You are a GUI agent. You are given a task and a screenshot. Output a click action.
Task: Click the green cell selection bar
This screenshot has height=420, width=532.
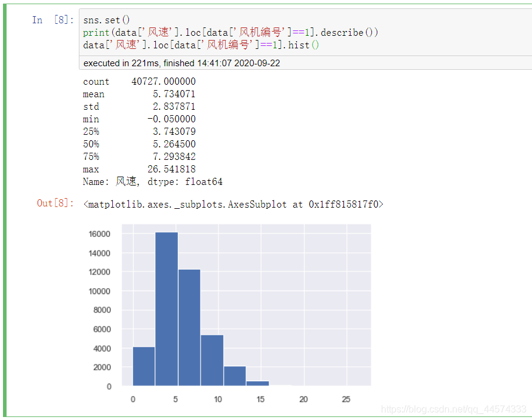point(5,210)
